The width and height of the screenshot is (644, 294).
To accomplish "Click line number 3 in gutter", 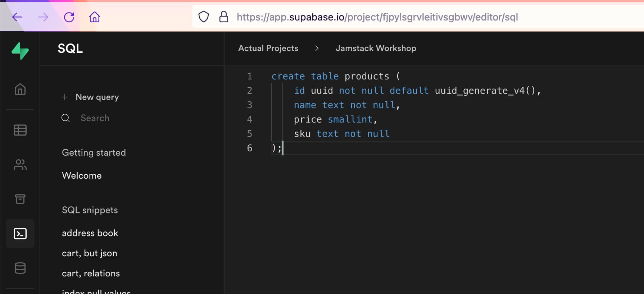I will click(x=250, y=105).
